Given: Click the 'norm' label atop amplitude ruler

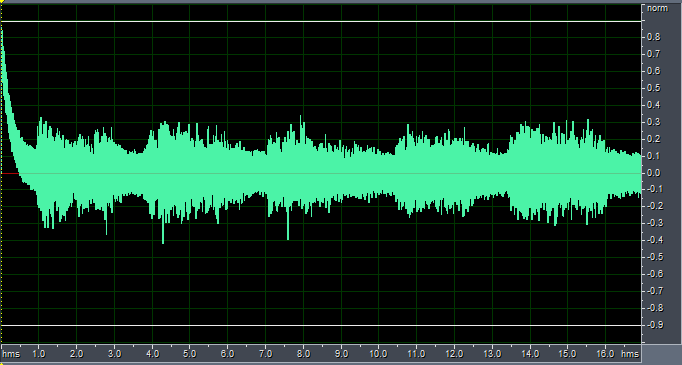Looking at the screenshot, I should click(657, 8).
